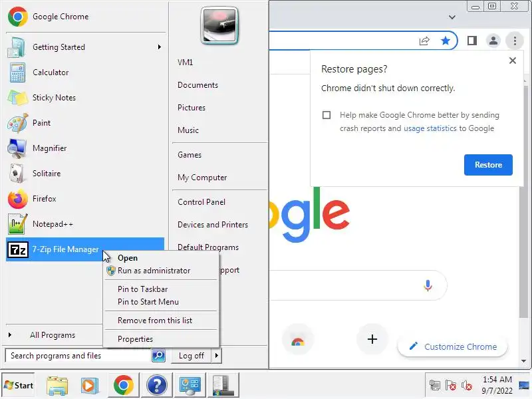The height and width of the screenshot is (399, 532).
Task: Click the Start button
Action: point(19,385)
